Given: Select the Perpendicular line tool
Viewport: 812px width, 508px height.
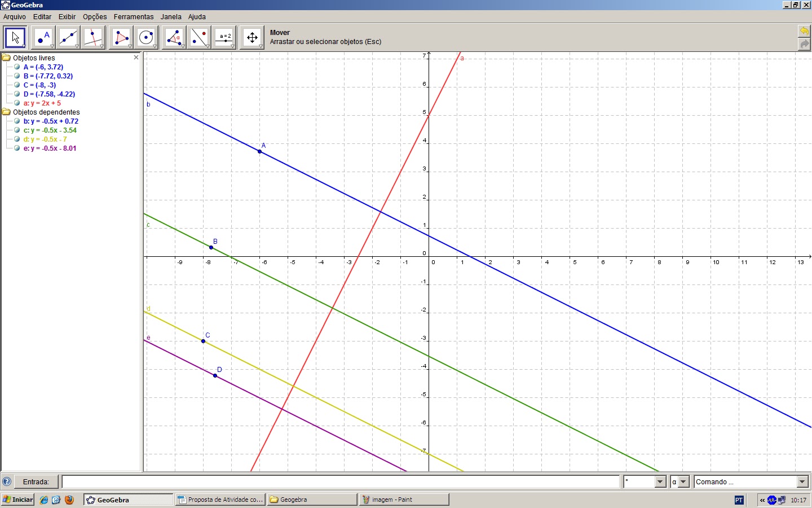Looking at the screenshot, I should 93,38.
